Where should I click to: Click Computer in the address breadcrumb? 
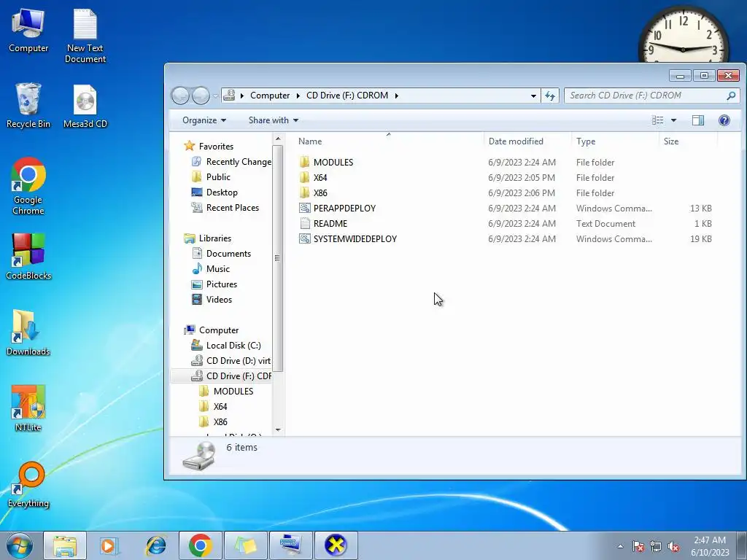coord(270,96)
